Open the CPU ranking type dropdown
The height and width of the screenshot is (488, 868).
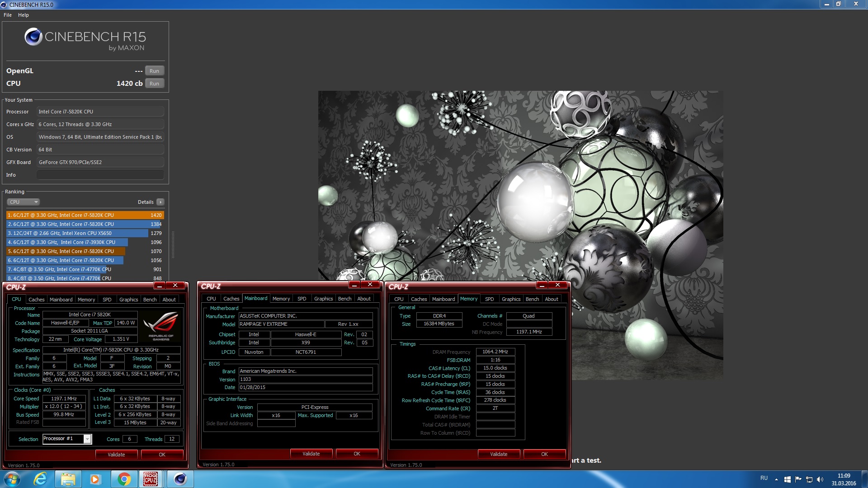click(x=24, y=202)
